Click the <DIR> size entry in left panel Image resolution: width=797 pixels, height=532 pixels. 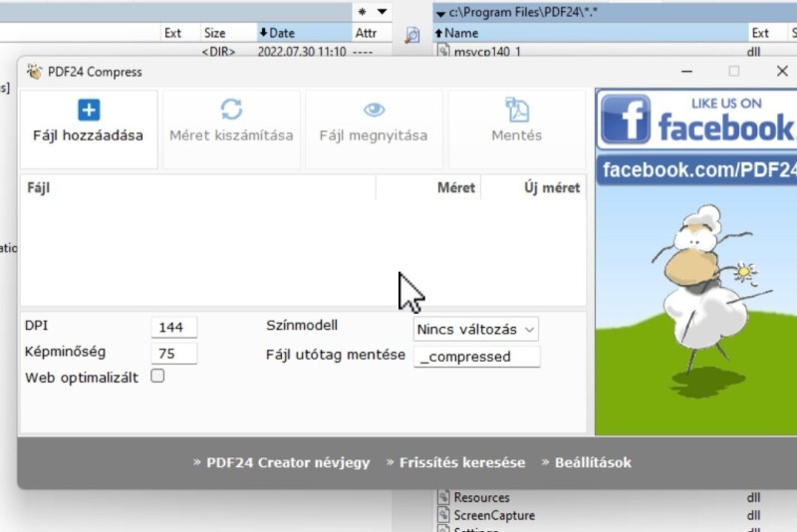click(218, 51)
